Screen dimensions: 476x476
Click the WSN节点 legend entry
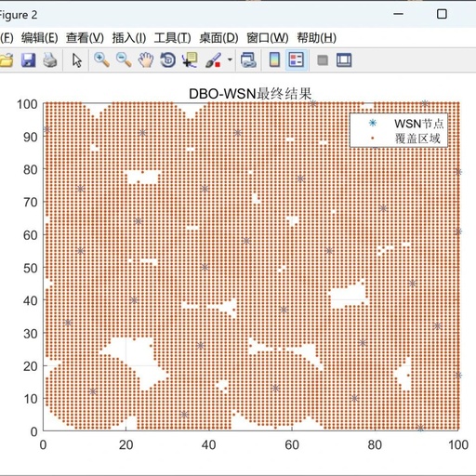point(418,124)
